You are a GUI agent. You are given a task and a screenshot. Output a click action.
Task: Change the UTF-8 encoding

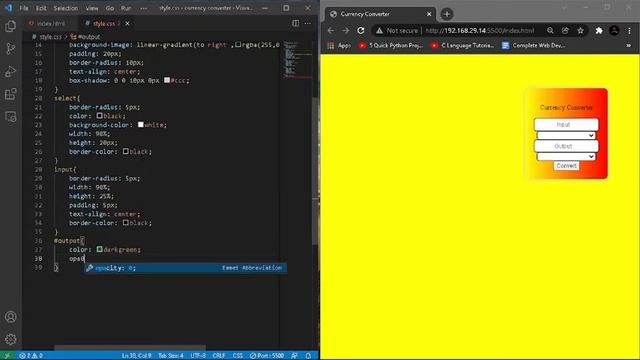pyautogui.click(x=198, y=356)
